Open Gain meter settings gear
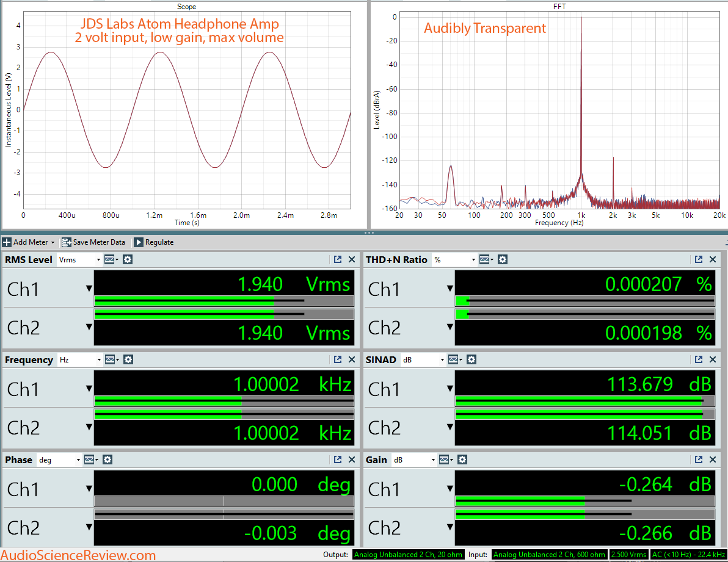 click(x=462, y=459)
